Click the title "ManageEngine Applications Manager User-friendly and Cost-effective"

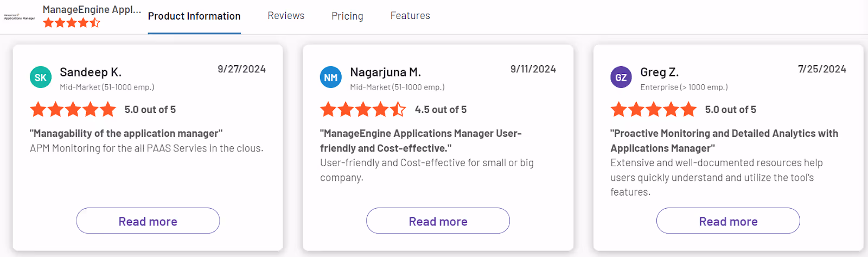(x=420, y=141)
